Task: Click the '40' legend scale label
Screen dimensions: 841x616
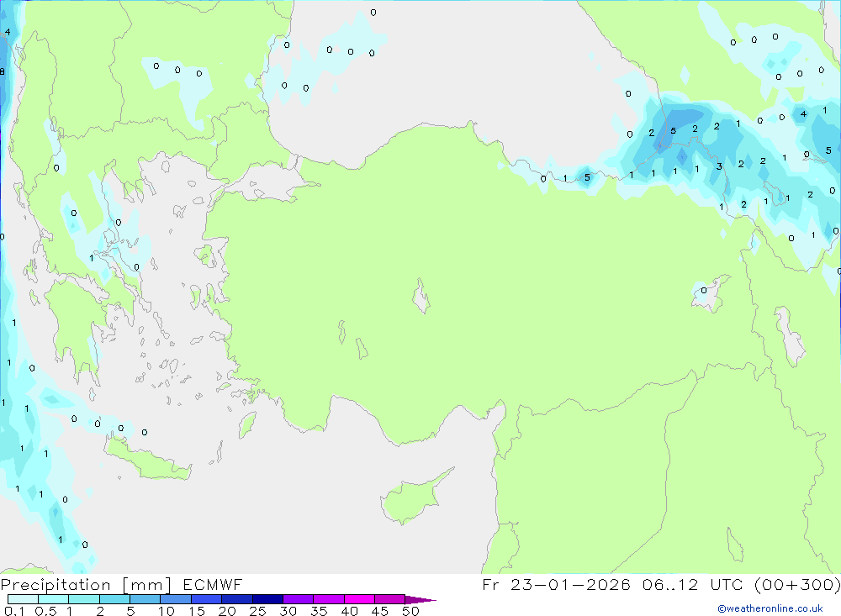Action: pyautogui.click(x=349, y=611)
